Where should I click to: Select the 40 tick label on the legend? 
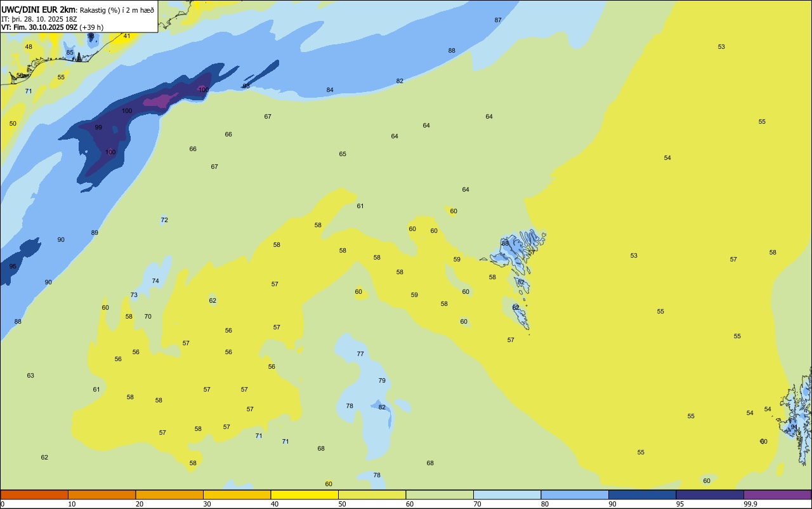275,504
